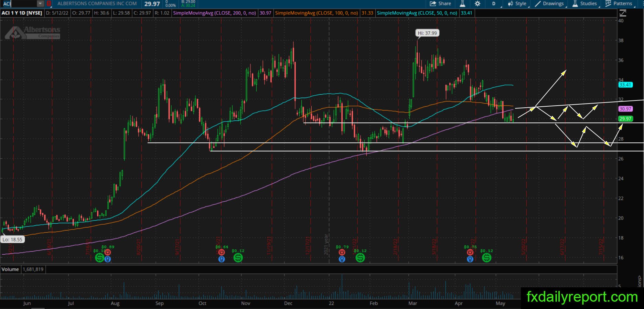Click the 24 label on the price axis
644x309 pixels.
pyautogui.click(x=621, y=179)
